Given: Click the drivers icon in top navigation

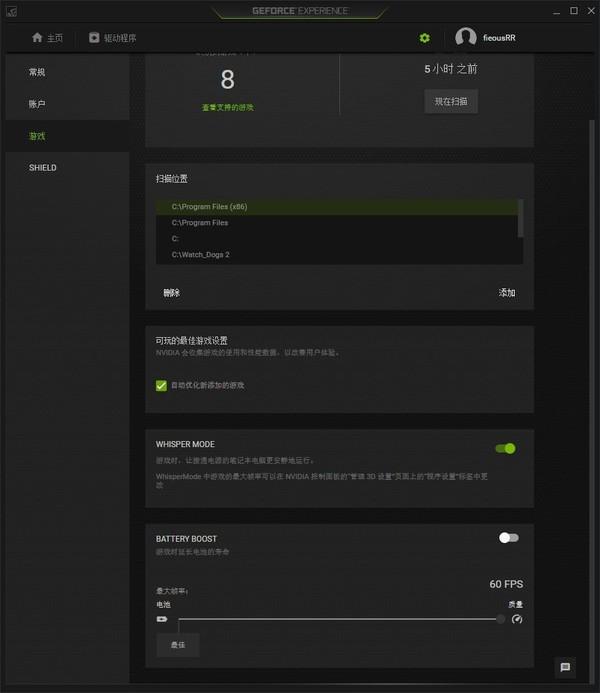Looking at the screenshot, I should pos(94,38).
